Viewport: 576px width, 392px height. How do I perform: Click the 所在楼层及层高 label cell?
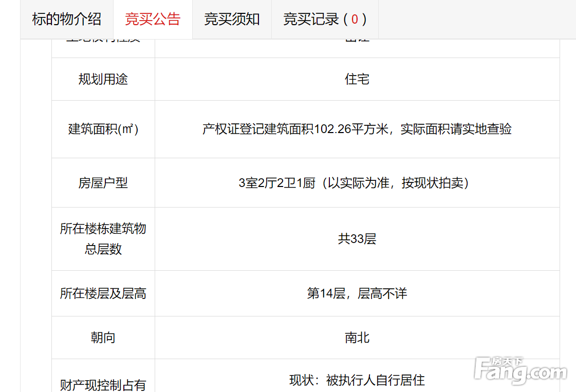coord(103,293)
